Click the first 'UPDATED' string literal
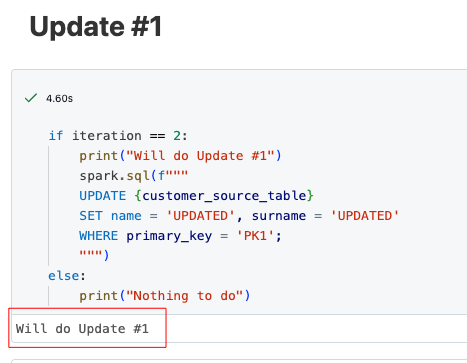This screenshot has height=363, width=467. coord(200,216)
